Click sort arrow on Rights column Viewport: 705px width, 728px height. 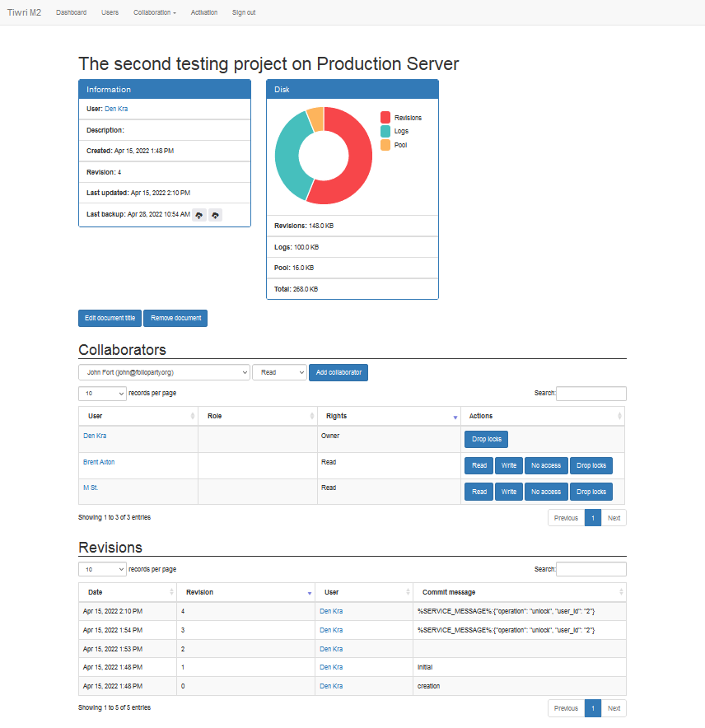click(x=455, y=418)
